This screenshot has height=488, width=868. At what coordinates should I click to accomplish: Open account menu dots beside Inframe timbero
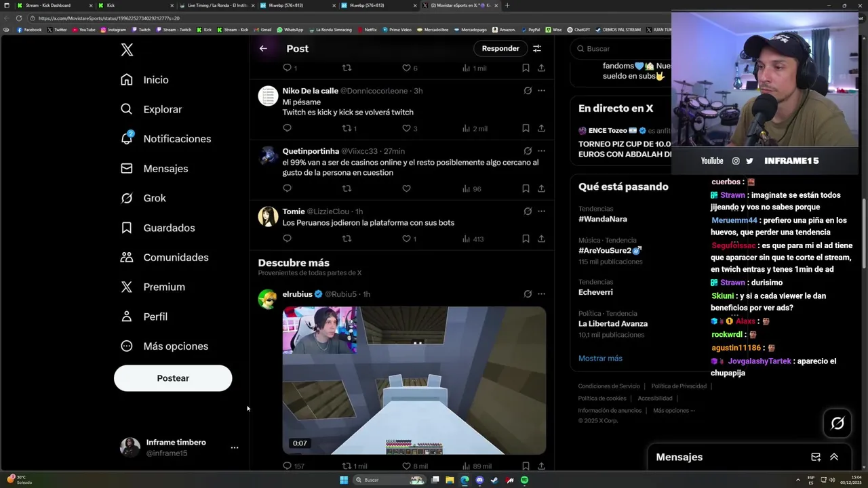235,448
